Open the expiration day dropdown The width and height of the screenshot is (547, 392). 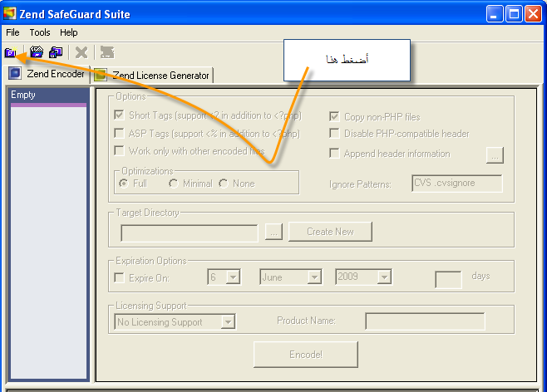pos(233,277)
